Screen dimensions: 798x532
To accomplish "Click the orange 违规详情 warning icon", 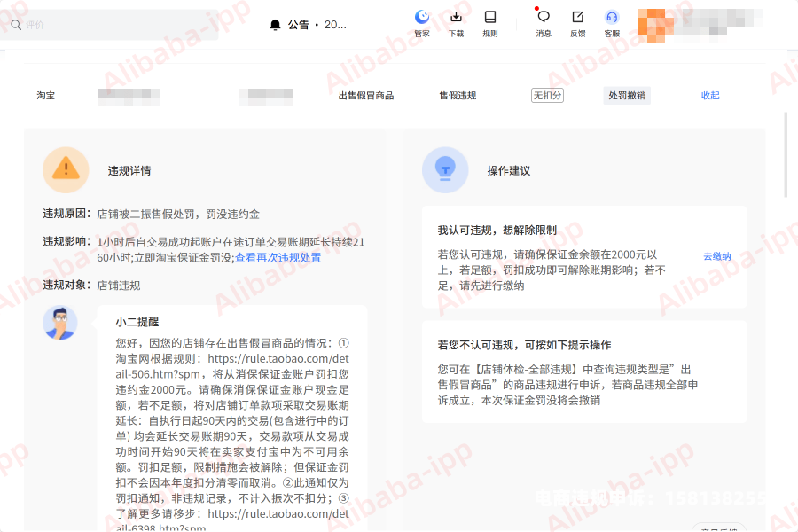I will 66,169.
